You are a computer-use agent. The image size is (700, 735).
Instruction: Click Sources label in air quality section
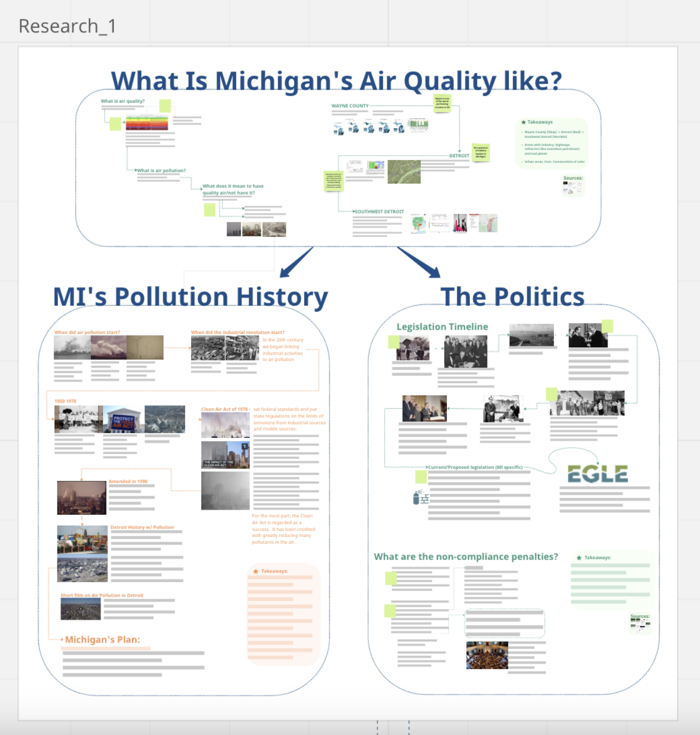[573, 178]
